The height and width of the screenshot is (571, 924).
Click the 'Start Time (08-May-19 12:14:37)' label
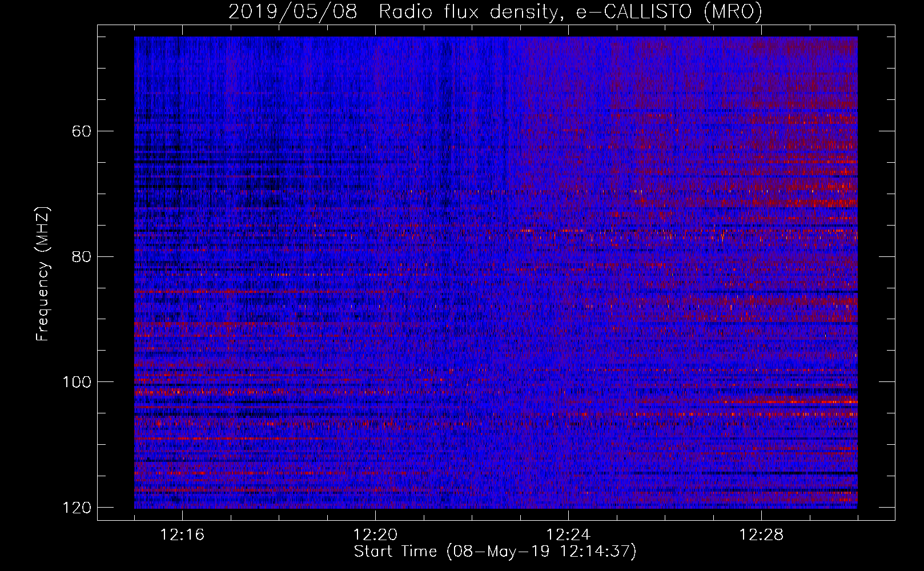495,552
